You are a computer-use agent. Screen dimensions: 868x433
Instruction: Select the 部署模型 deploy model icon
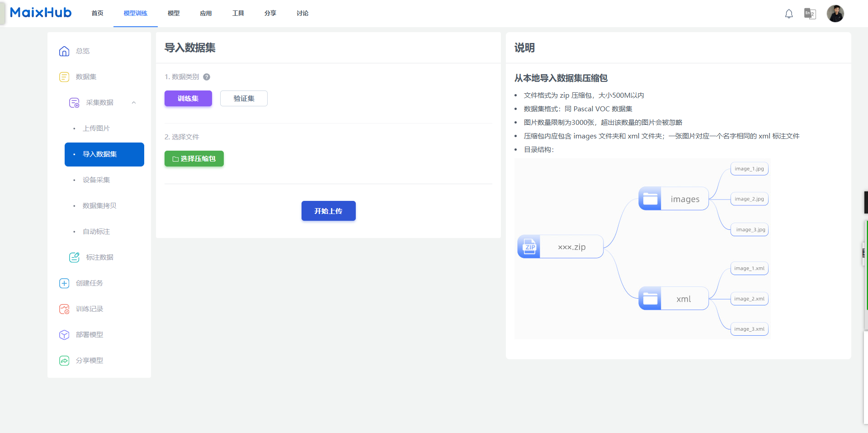[64, 335]
